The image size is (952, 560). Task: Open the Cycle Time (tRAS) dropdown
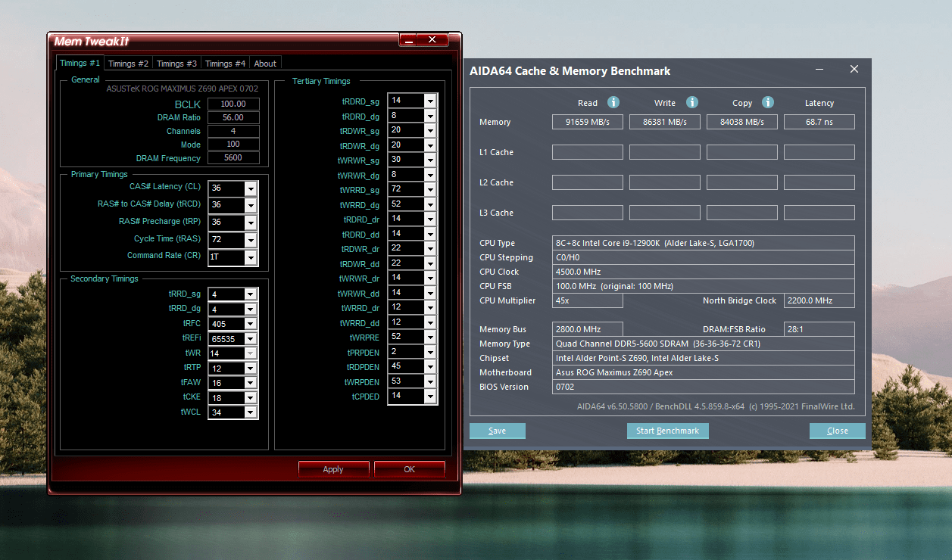[x=251, y=241]
